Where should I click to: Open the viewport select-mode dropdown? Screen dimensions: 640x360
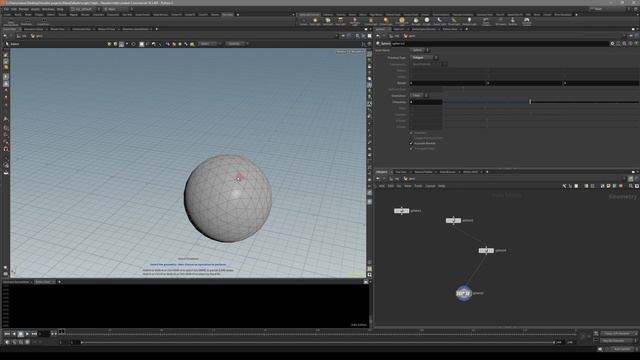click(209, 44)
